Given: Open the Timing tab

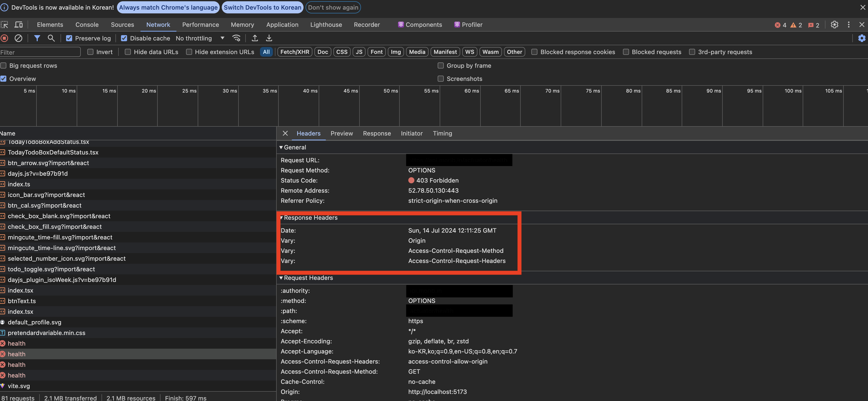Looking at the screenshot, I should click(x=442, y=133).
